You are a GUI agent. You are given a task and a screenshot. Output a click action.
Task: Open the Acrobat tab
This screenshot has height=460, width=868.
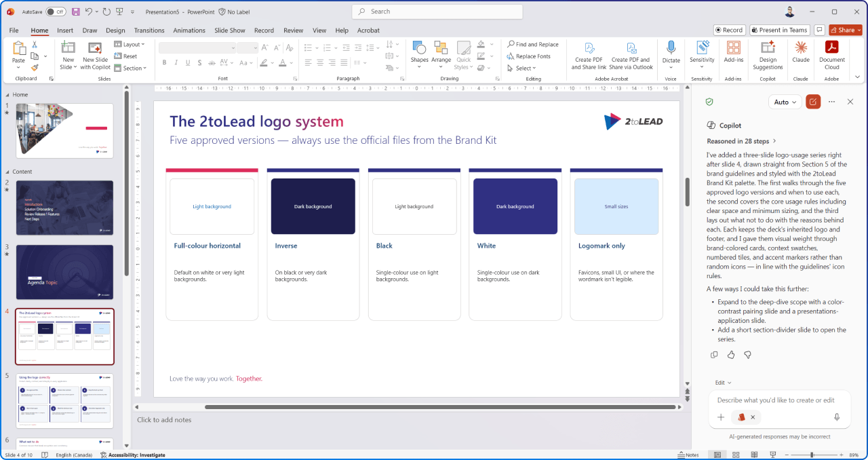point(368,31)
